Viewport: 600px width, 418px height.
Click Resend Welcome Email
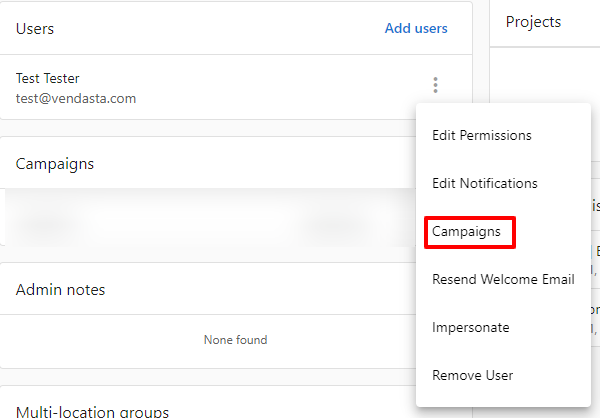(x=503, y=279)
